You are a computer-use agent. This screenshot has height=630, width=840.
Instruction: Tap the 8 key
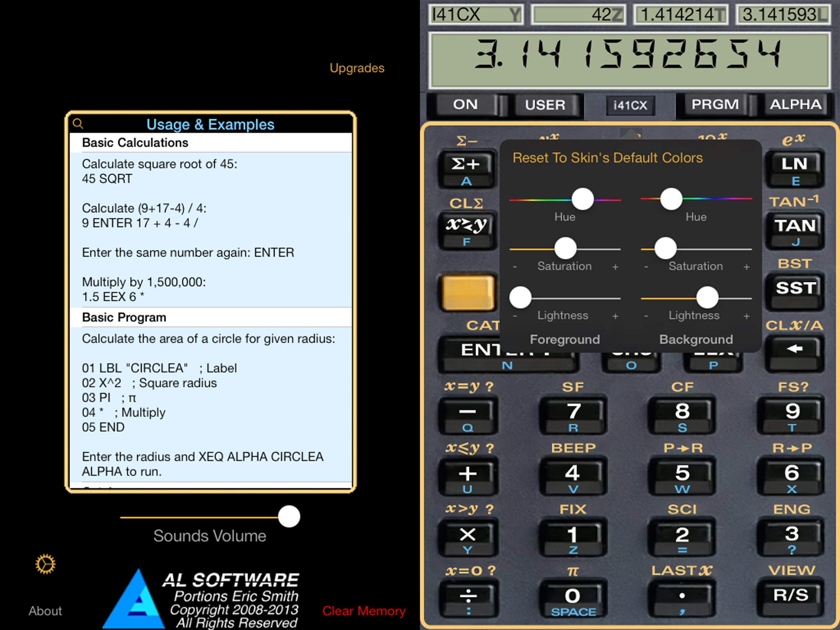[682, 416]
